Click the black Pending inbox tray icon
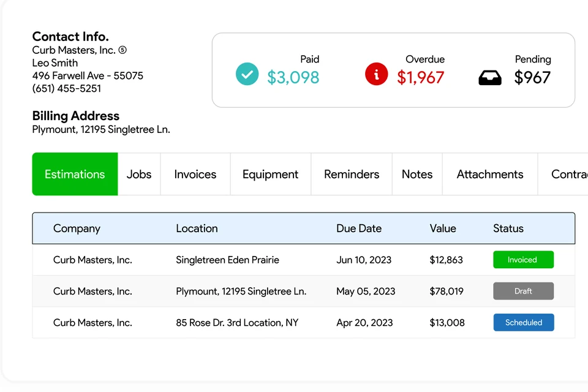 click(x=490, y=78)
